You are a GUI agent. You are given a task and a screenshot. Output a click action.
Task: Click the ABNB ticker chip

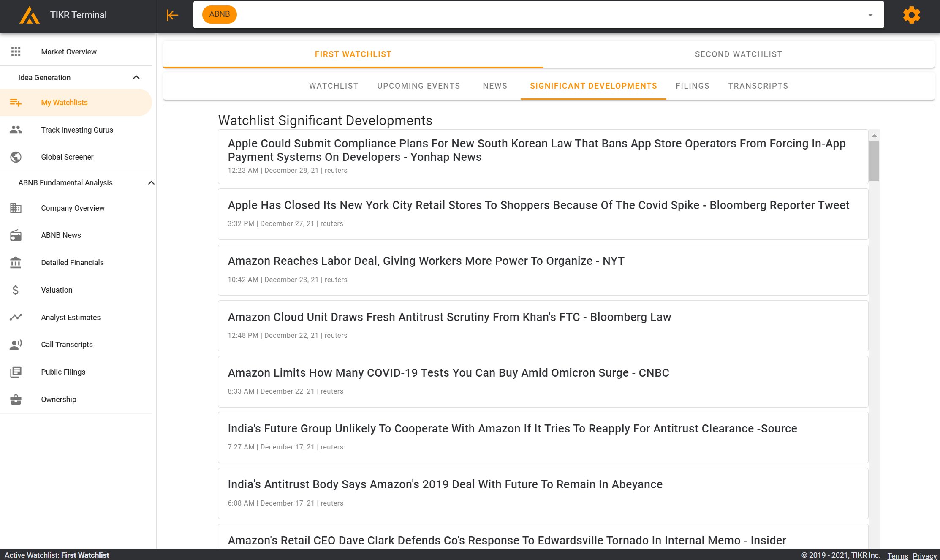pos(220,14)
